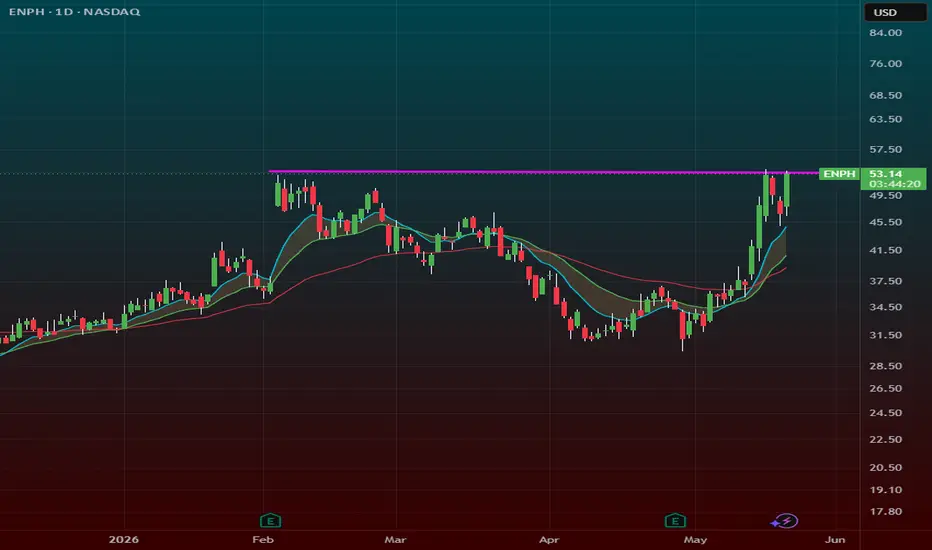The height and width of the screenshot is (550, 932).
Task: Click the 20.50 price axis label
Action: pyautogui.click(x=886, y=467)
